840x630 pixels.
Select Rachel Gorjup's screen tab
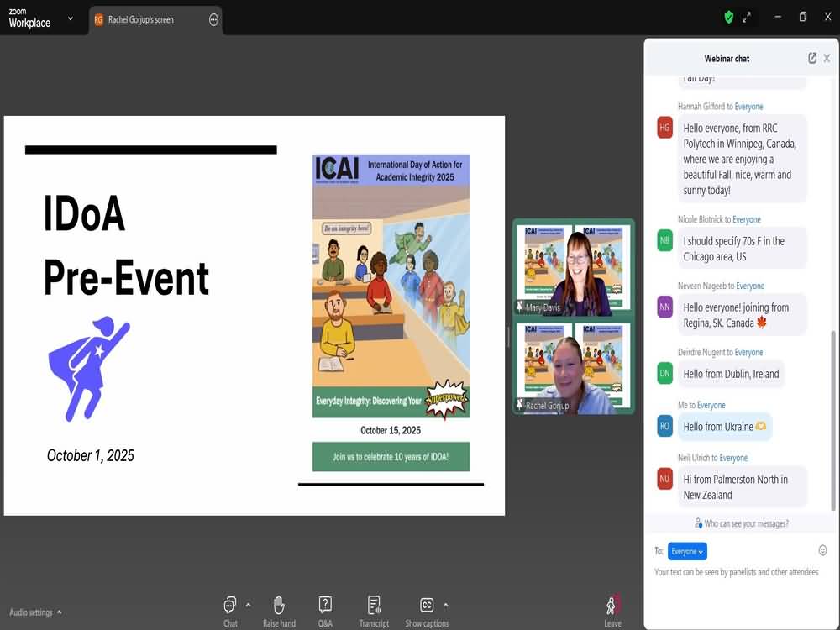click(140, 19)
